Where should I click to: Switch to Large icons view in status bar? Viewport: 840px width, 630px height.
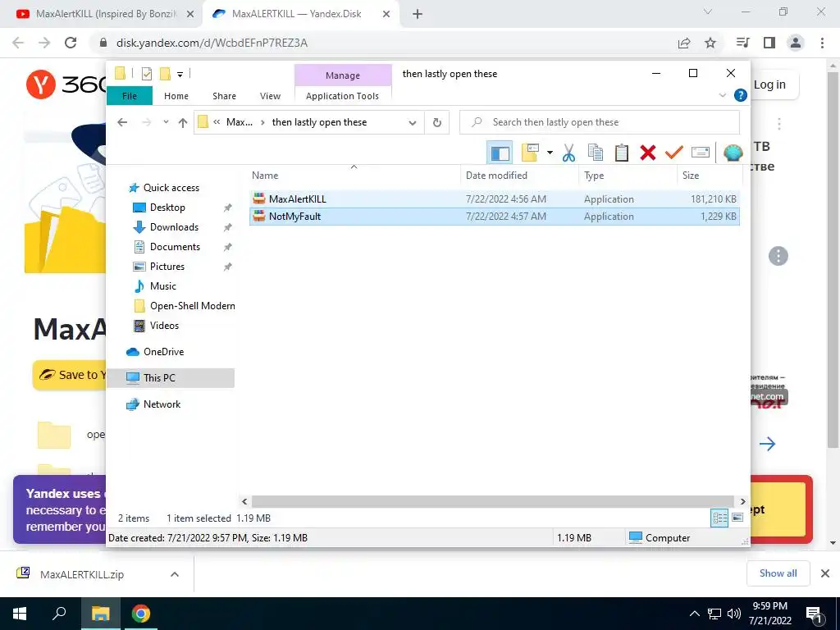click(x=737, y=518)
